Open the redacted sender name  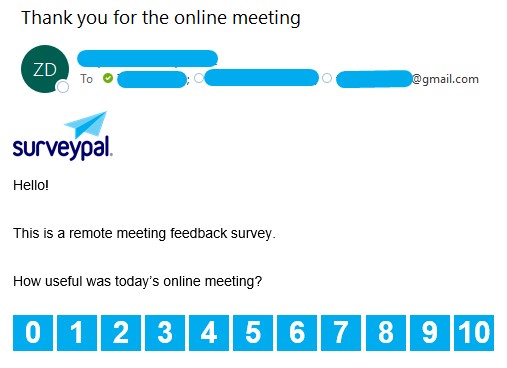pyautogui.click(x=147, y=58)
